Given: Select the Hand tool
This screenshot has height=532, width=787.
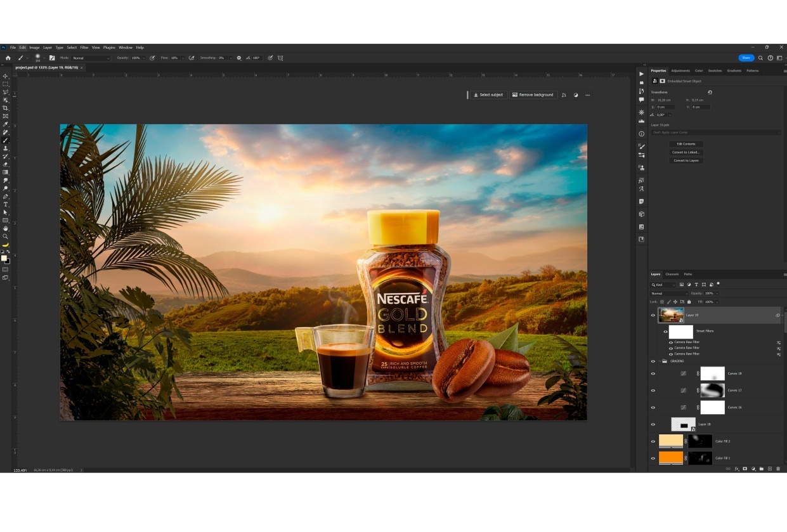Looking at the screenshot, I should click(x=6, y=228).
